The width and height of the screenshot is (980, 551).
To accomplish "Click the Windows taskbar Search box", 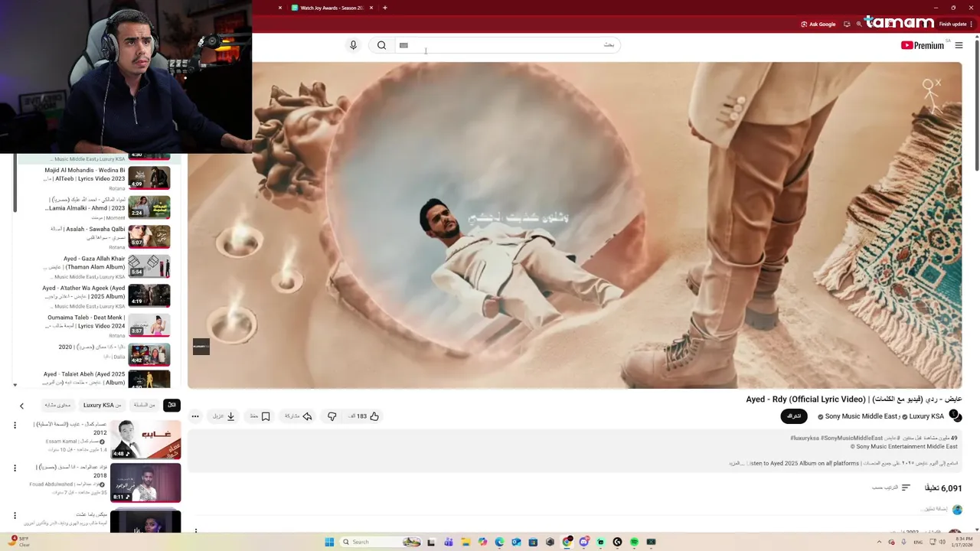I will tap(381, 542).
